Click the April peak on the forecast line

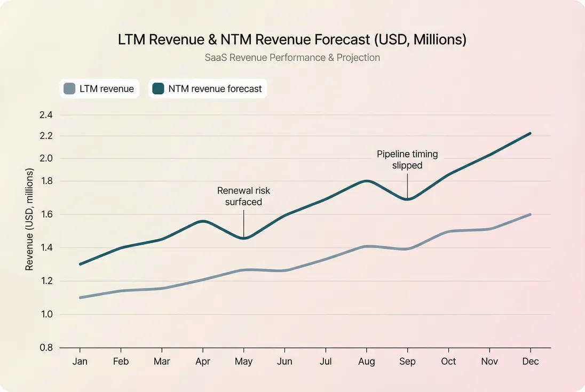tap(203, 220)
